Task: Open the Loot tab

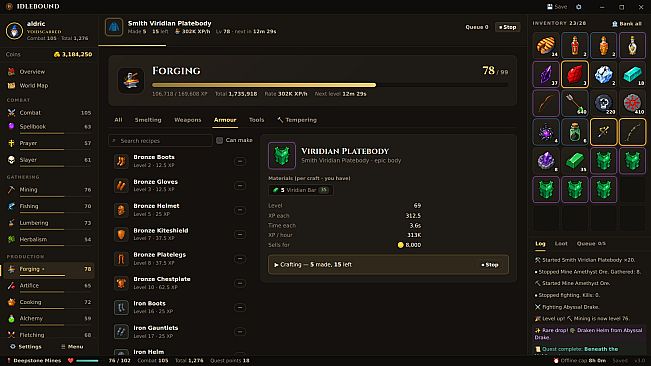Action: click(x=561, y=244)
